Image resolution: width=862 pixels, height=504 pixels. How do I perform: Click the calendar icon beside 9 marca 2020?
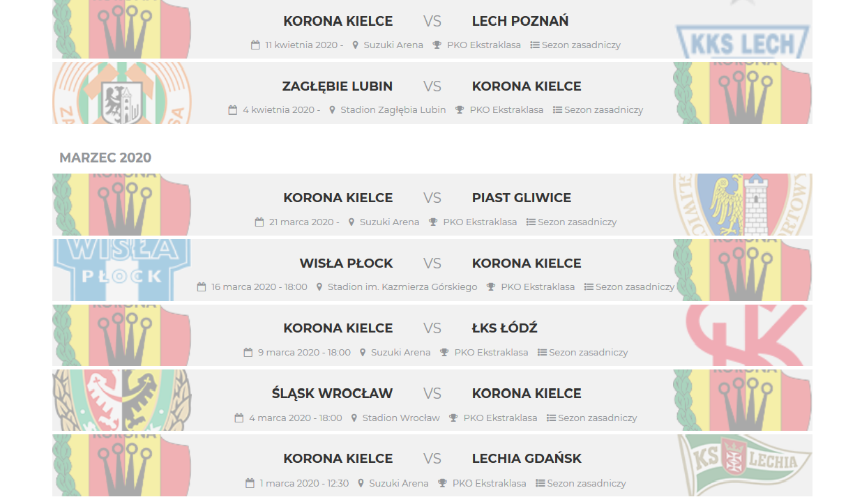pos(248,352)
